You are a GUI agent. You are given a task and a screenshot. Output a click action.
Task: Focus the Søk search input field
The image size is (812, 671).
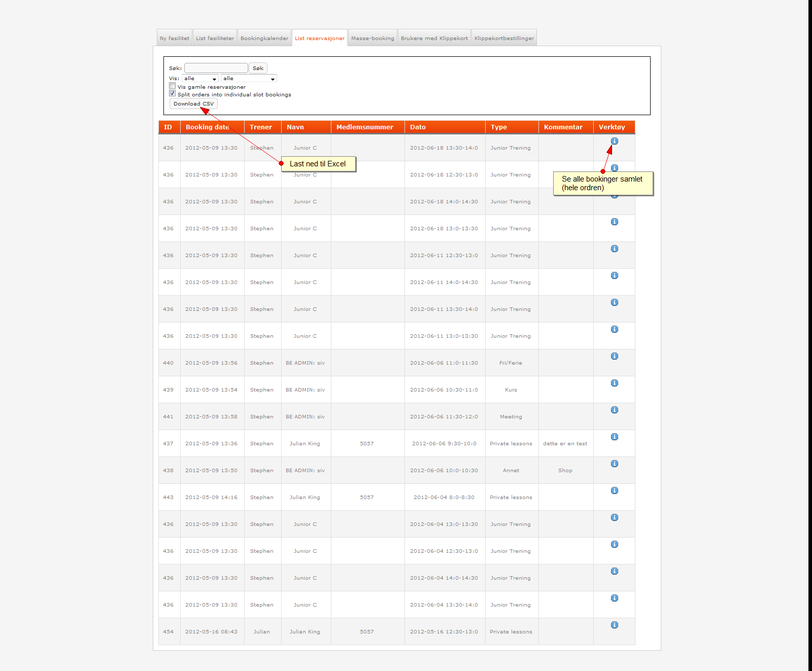[x=216, y=68]
